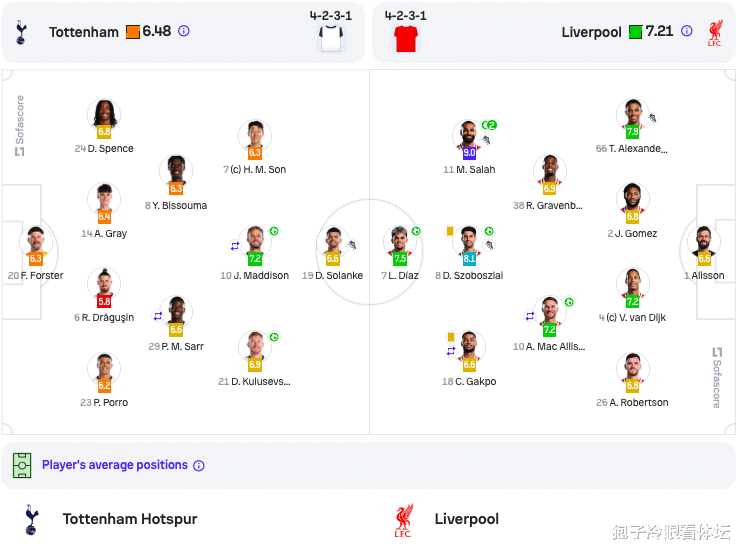The width and height of the screenshot is (739, 551).
Task: Click Salah's 9.0 rating badge
Action: tap(469, 153)
